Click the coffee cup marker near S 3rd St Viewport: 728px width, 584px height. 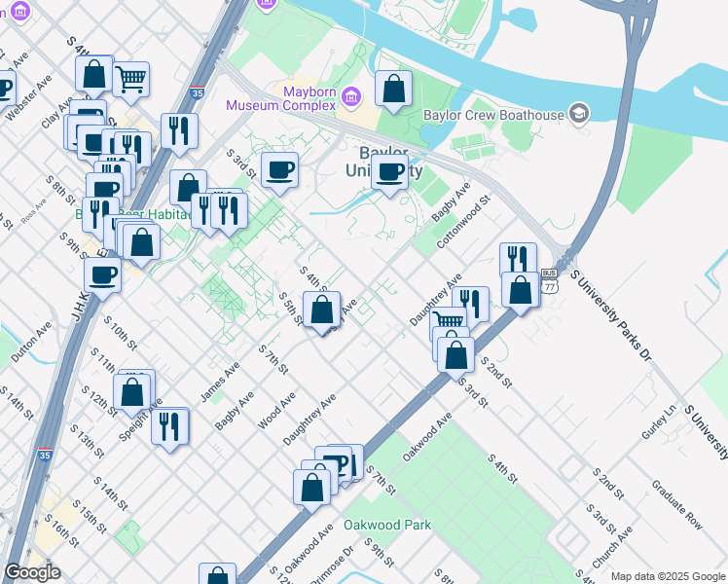point(279,171)
